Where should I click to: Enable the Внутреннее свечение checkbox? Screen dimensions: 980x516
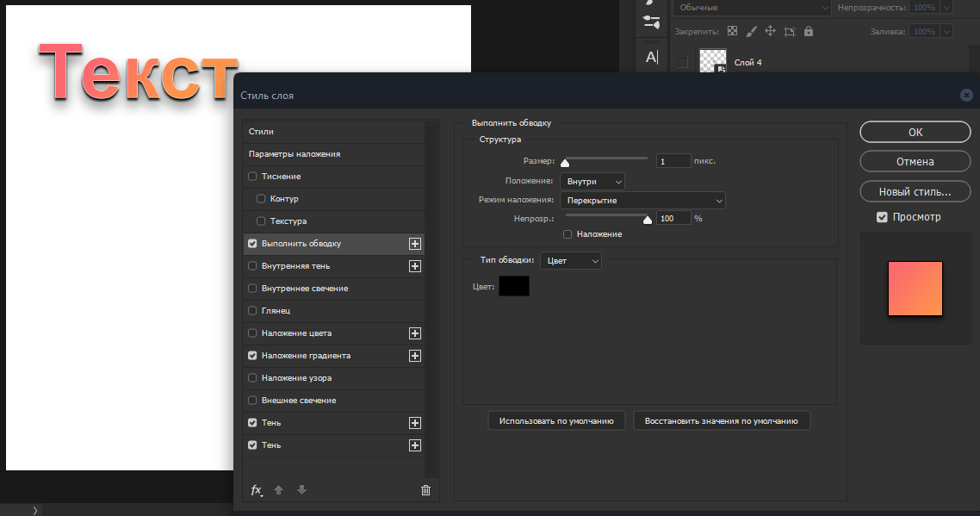pos(252,289)
